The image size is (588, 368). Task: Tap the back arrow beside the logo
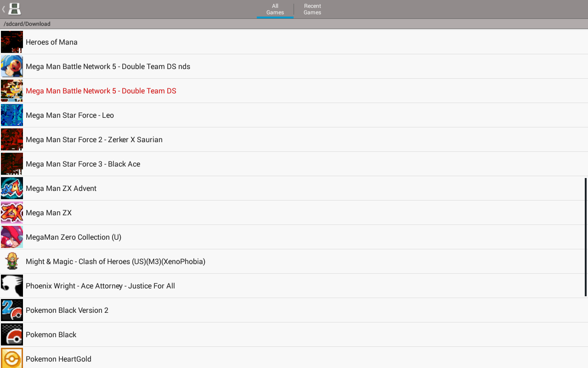tap(4, 9)
